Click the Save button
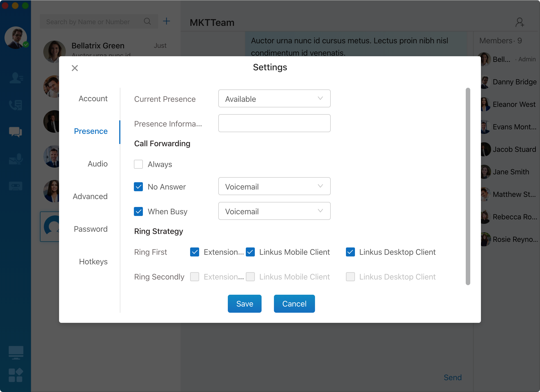The width and height of the screenshot is (540, 392). click(244, 304)
